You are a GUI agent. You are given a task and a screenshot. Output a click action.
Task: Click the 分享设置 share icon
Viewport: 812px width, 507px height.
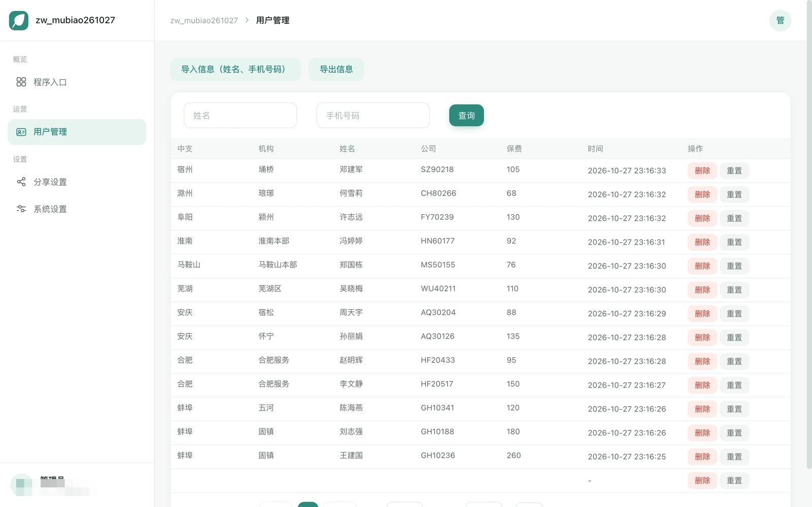(x=21, y=182)
